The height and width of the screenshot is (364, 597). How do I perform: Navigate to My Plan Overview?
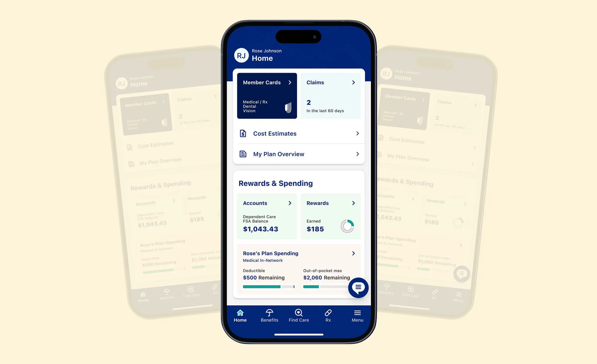point(299,154)
